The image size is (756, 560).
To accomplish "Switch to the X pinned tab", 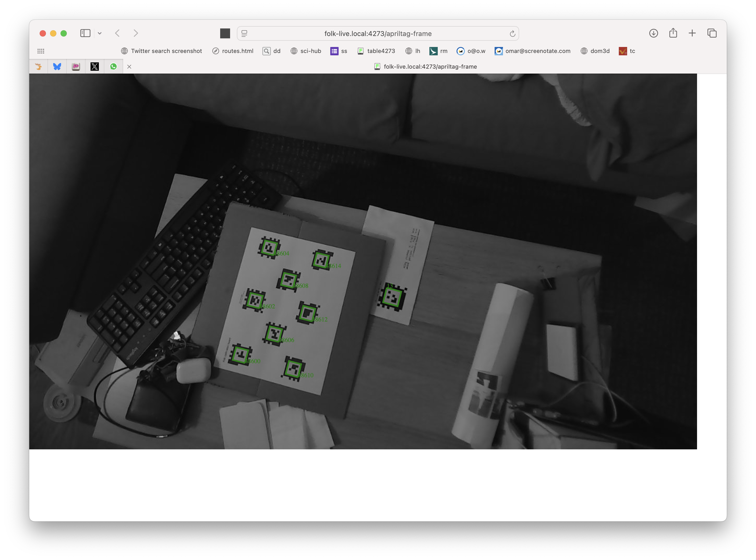I will point(94,67).
